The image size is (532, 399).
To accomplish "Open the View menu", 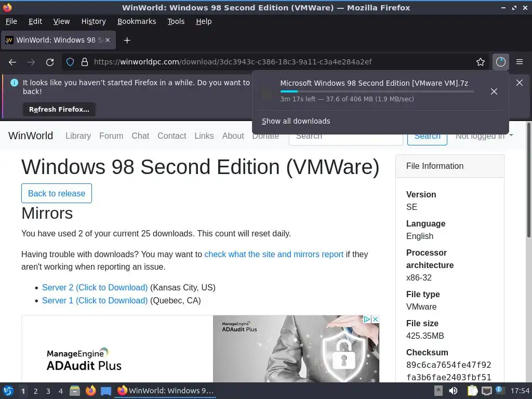I will 61,21.
